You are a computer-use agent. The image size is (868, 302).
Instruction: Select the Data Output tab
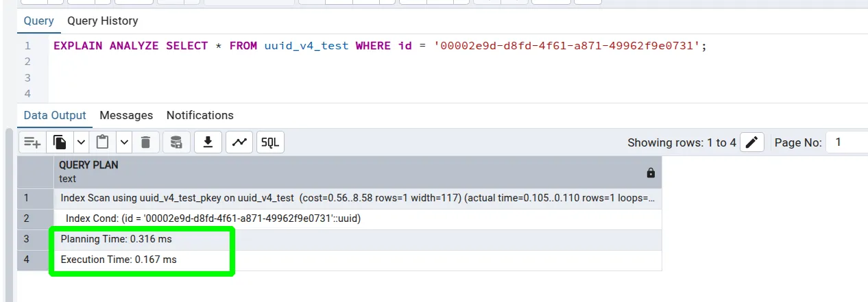pos(55,115)
